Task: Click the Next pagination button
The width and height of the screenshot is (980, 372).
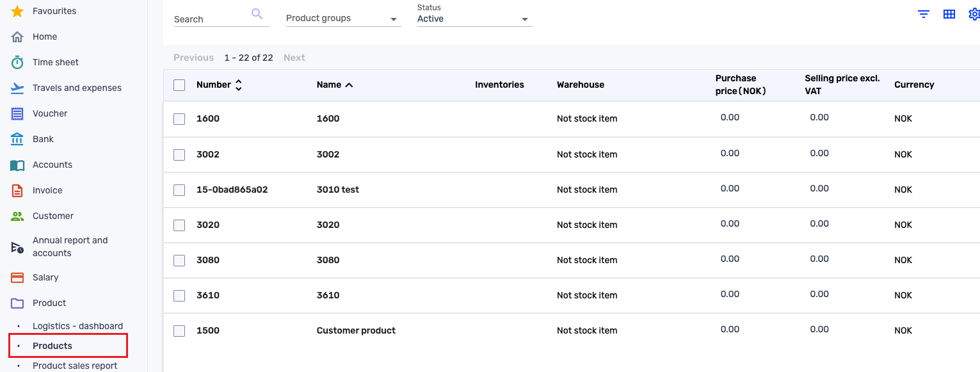Action: pyautogui.click(x=294, y=57)
